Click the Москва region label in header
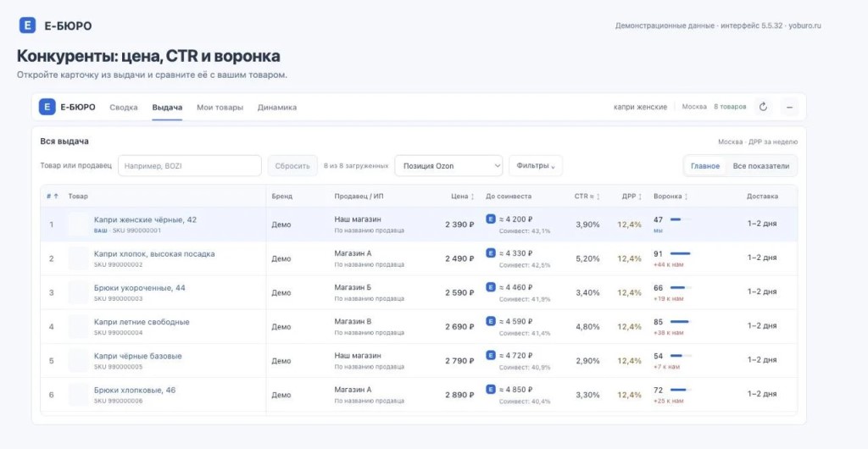The image size is (868, 449). pos(694,107)
